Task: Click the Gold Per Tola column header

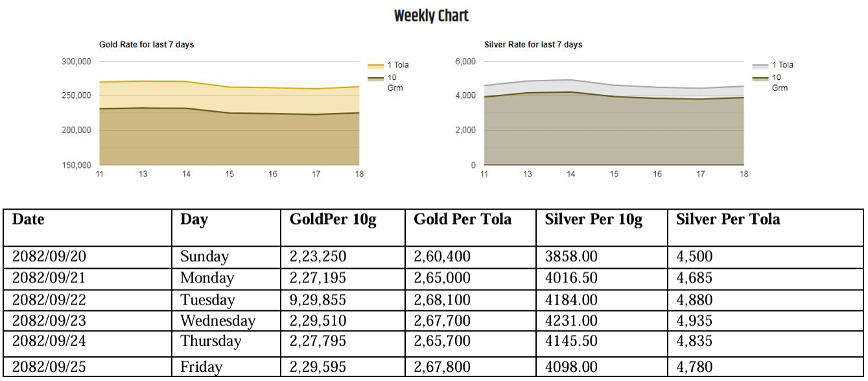Action: click(462, 219)
